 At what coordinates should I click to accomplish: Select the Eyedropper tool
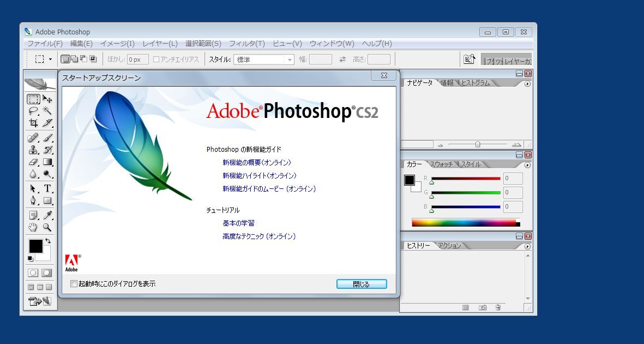coord(47,215)
